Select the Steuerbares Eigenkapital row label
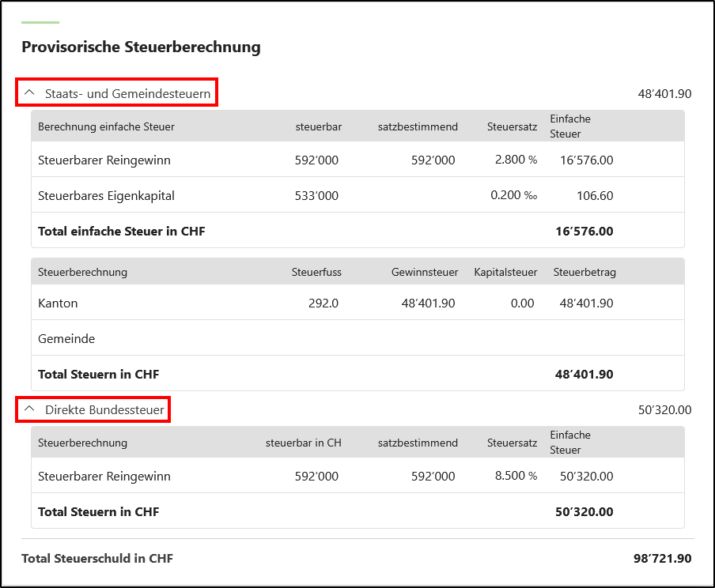 pyautogui.click(x=106, y=195)
